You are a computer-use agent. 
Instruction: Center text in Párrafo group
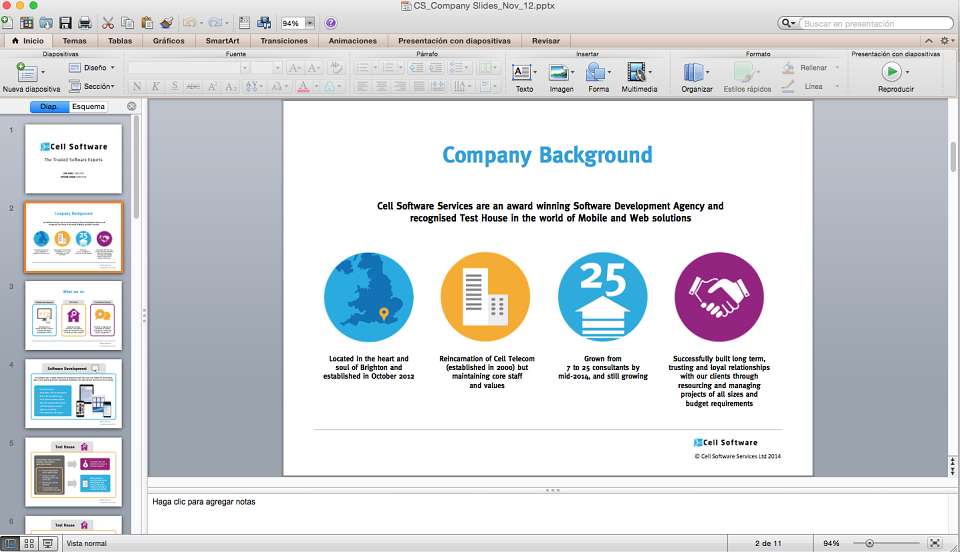(381, 86)
